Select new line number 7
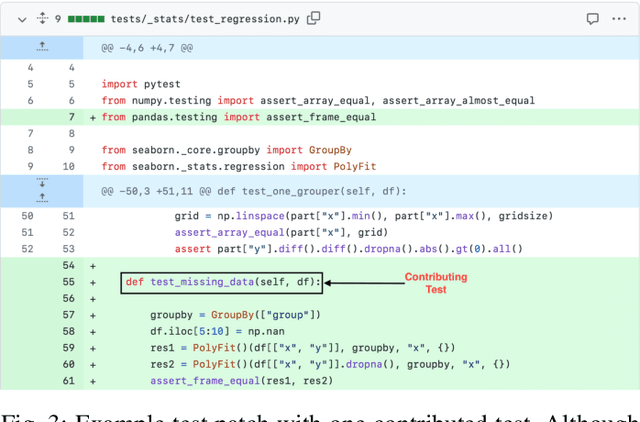 tap(68, 117)
